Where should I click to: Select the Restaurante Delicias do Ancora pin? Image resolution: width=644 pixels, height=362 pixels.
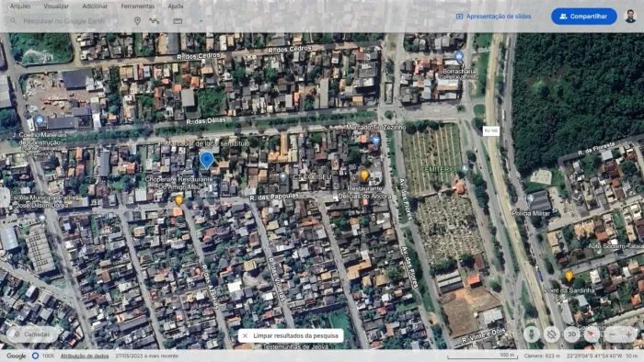[x=364, y=175]
